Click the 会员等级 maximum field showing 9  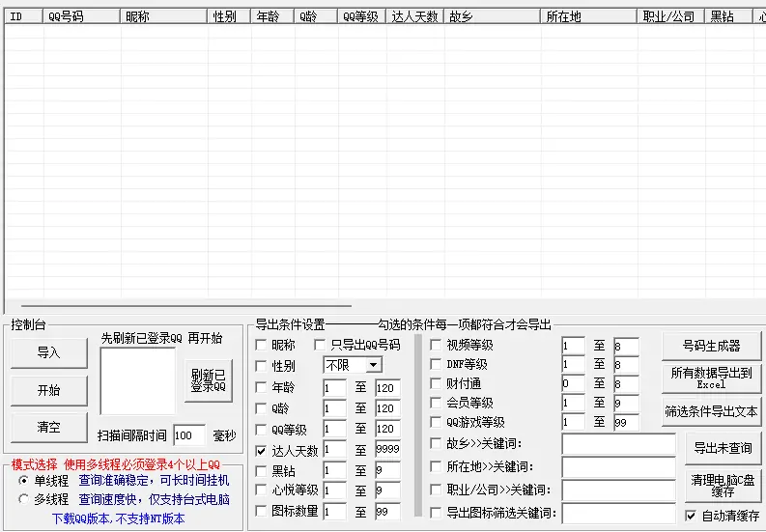click(x=626, y=404)
